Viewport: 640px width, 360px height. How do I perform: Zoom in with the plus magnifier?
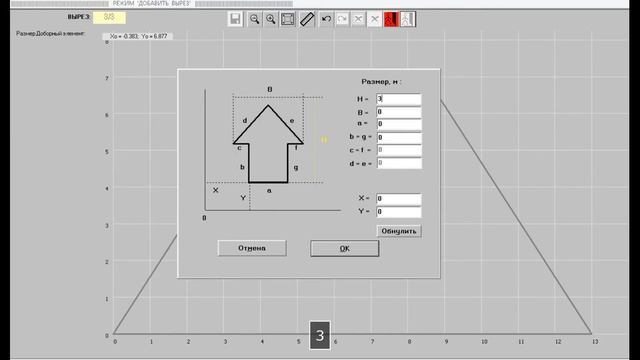point(271,19)
